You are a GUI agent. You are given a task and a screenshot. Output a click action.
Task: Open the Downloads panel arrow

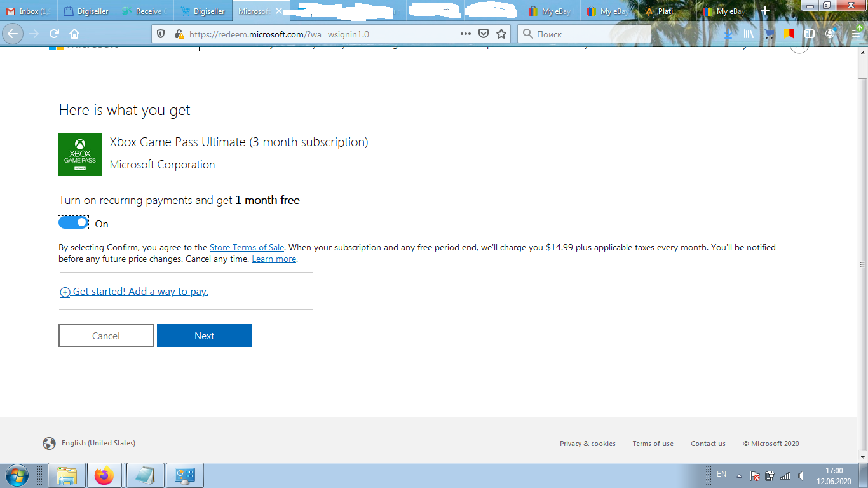coord(728,34)
